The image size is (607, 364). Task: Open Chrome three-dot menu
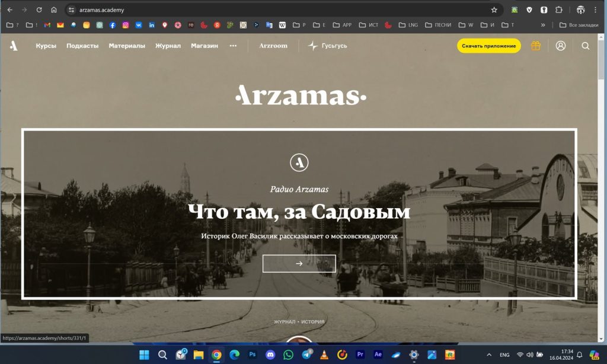(595, 10)
